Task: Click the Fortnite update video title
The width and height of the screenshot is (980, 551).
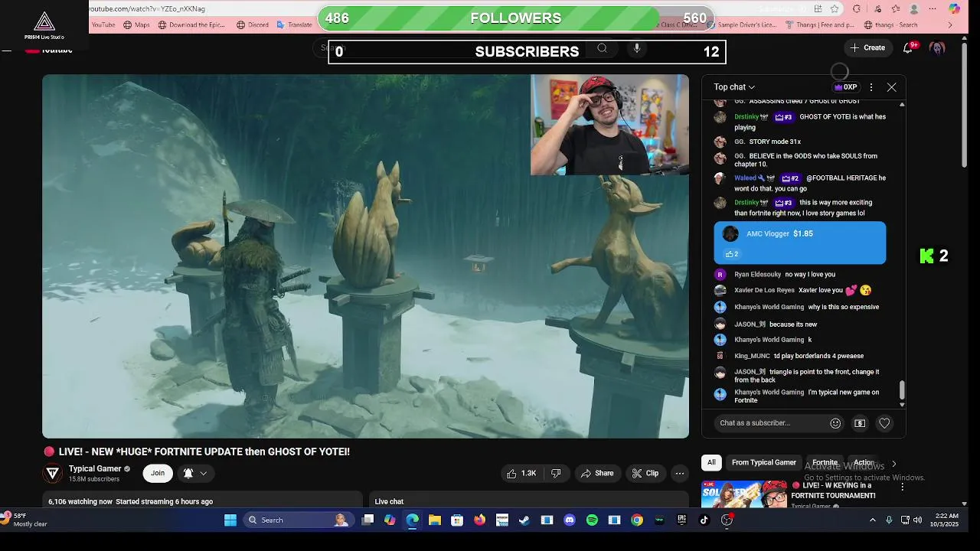Action: 204,452
